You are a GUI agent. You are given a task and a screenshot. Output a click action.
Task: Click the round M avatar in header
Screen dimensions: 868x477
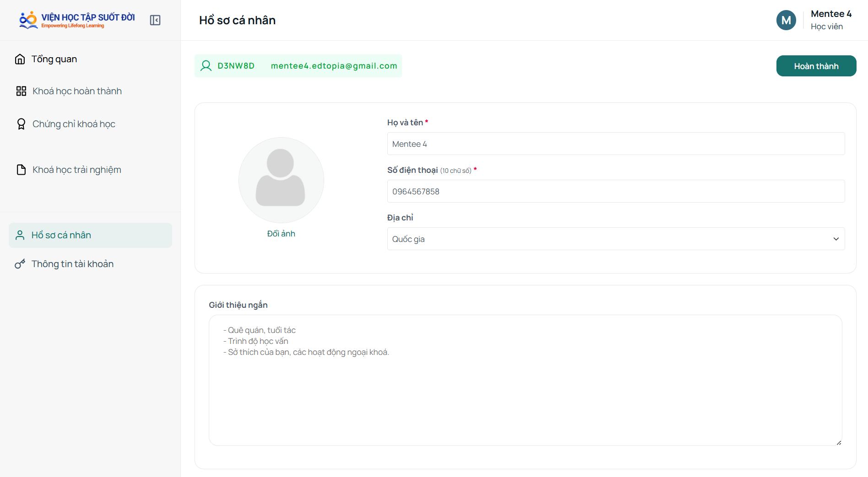click(x=786, y=20)
